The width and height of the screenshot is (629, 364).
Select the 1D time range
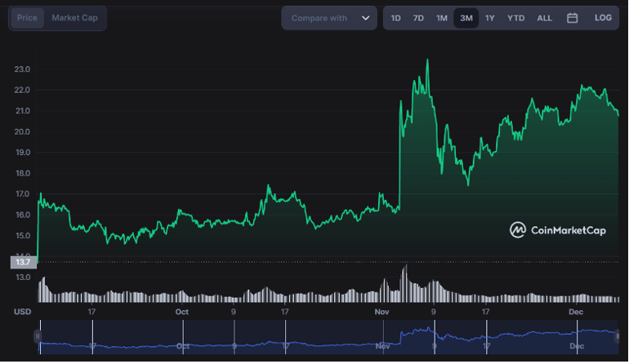(x=395, y=18)
